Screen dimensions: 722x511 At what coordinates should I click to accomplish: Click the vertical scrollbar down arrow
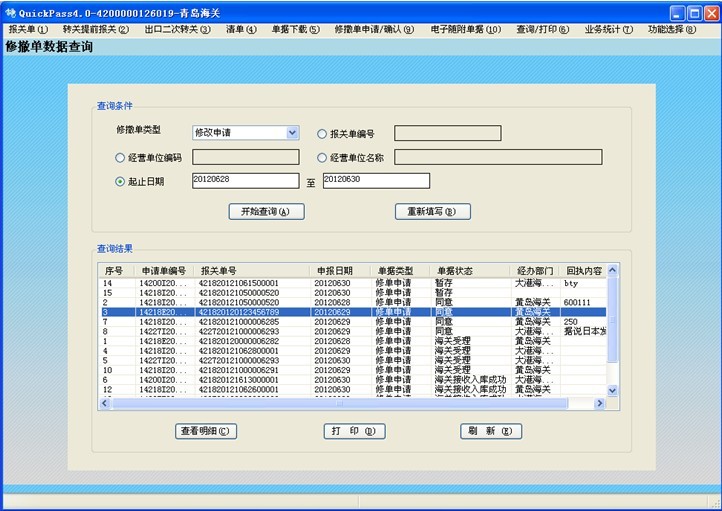pos(613,391)
